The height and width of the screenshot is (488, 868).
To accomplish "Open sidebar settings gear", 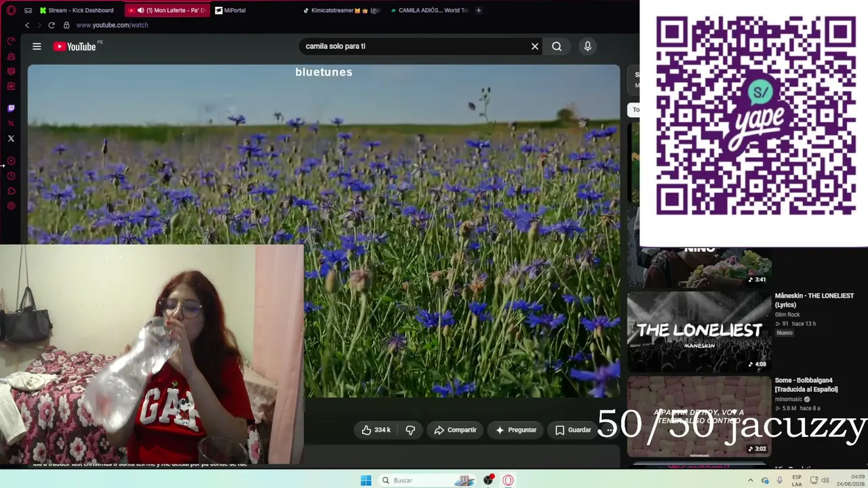I will 11,206.
